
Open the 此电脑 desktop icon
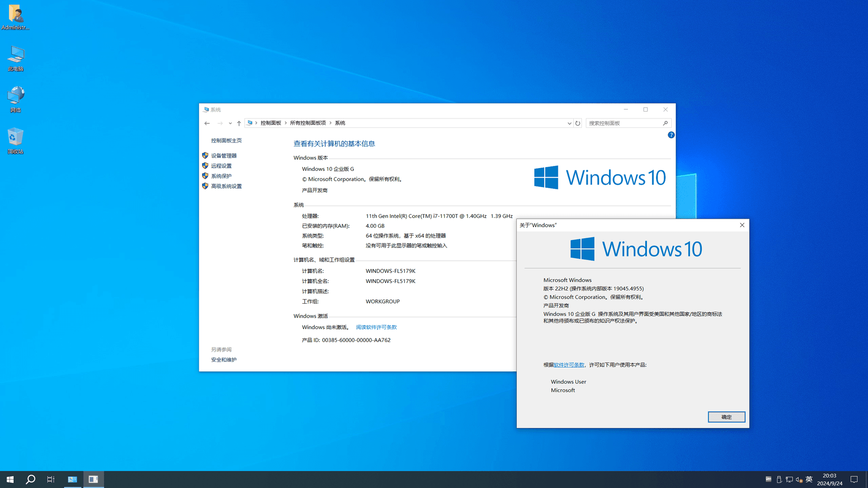tap(15, 58)
